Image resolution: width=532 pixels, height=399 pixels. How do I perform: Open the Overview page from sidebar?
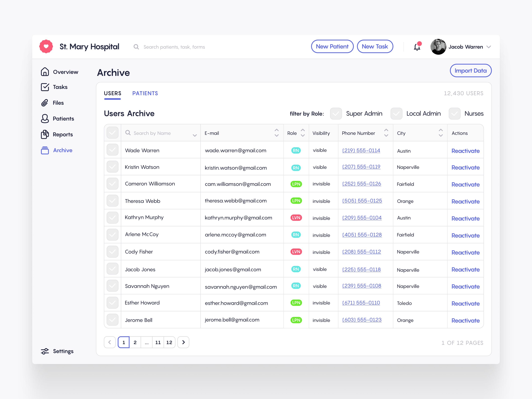pos(45,72)
